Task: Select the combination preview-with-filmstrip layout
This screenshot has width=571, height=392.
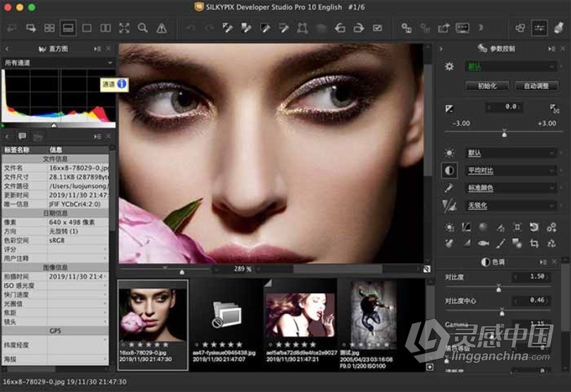Action: (68, 28)
